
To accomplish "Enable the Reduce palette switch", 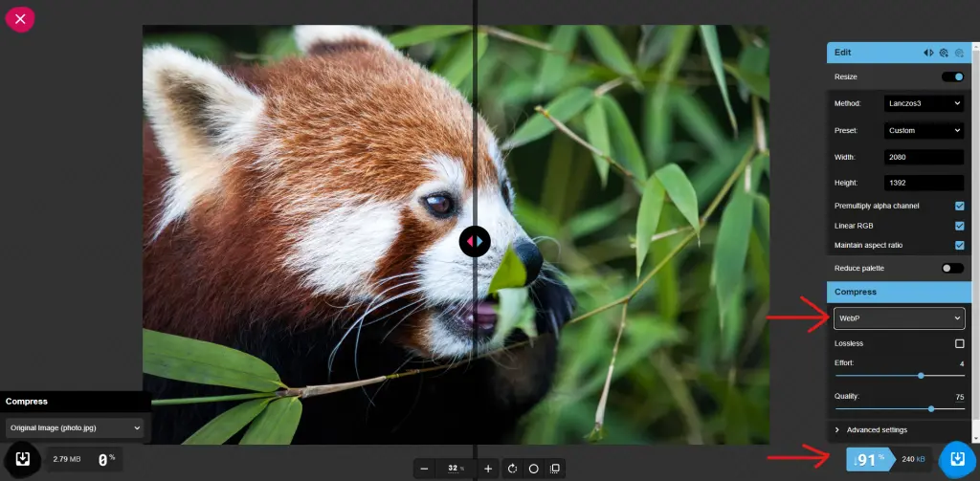I will (x=952, y=268).
